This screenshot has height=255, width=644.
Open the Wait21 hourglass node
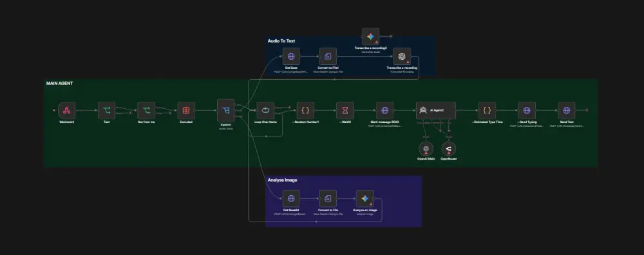tap(345, 111)
